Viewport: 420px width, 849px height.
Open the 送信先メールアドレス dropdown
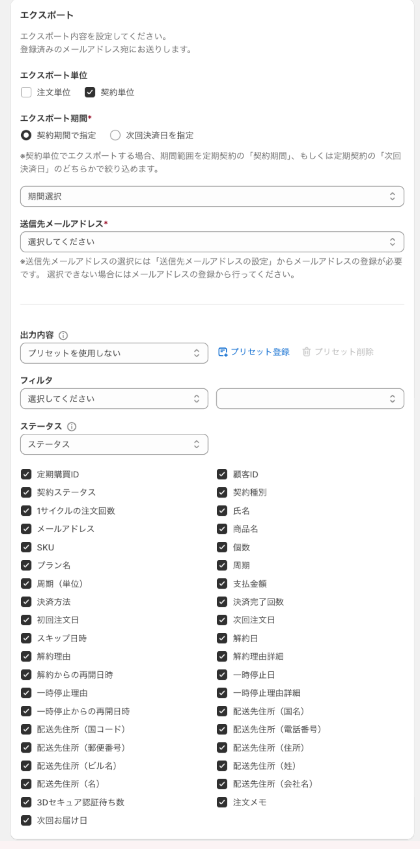point(212,241)
